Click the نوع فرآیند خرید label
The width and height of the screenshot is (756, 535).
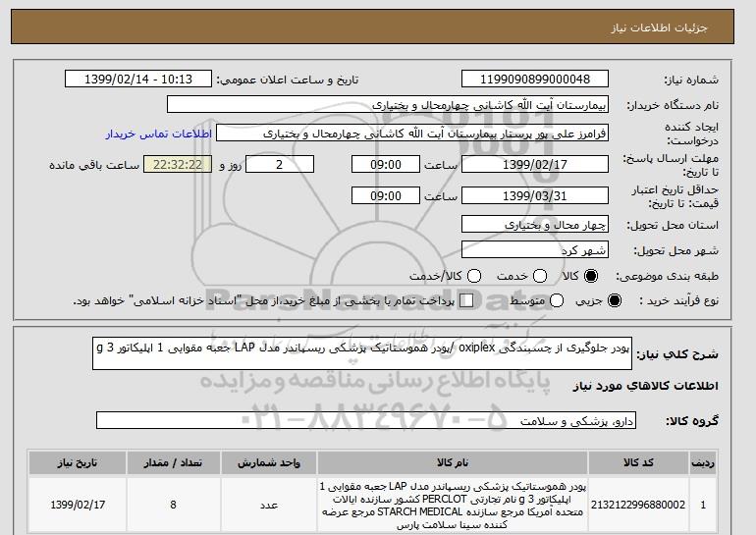tap(678, 300)
